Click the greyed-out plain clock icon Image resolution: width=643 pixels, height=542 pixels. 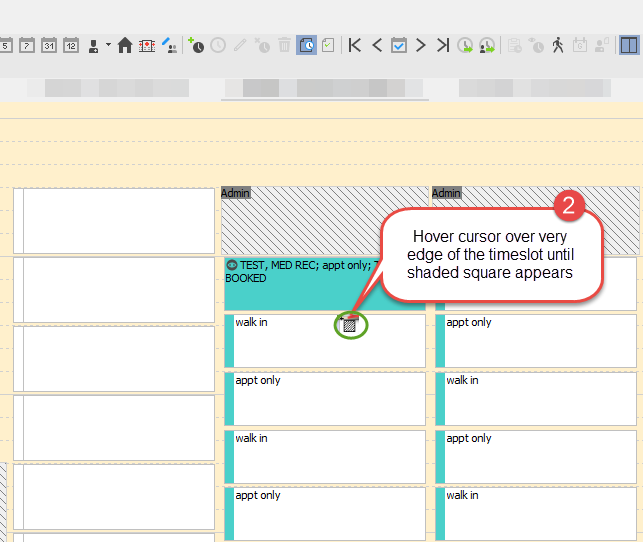click(218, 45)
